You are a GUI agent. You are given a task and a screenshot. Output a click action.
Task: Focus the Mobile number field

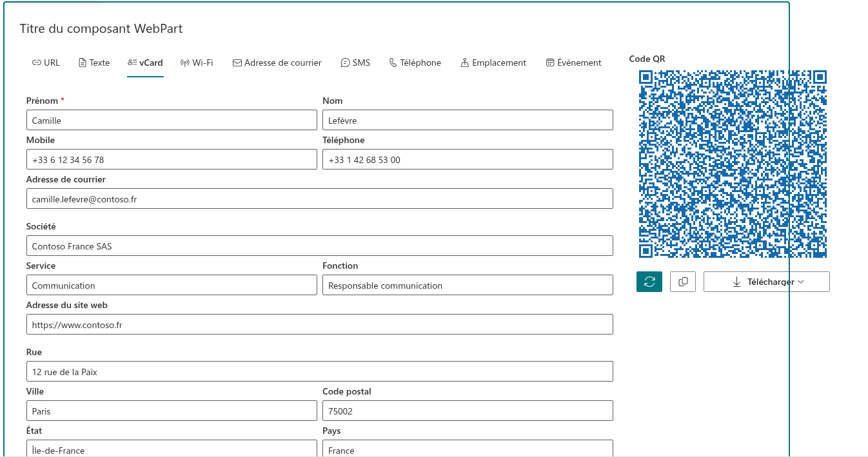(172, 160)
